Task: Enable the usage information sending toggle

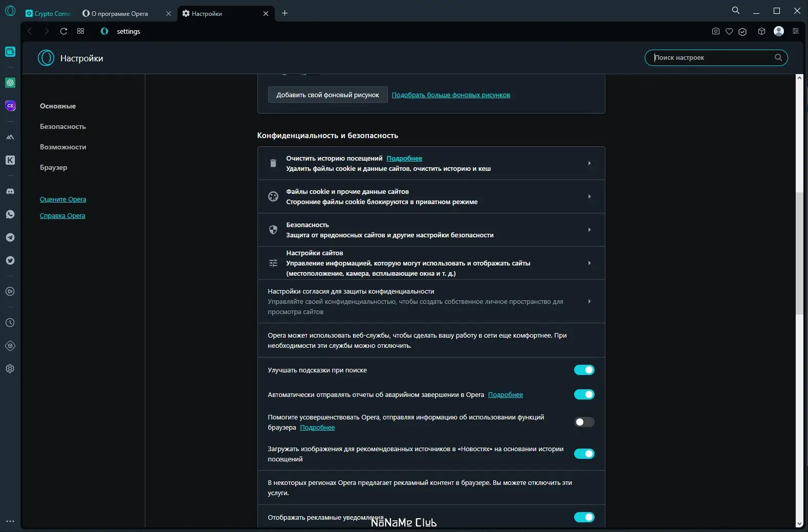Action: pyautogui.click(x=584, y=422)
